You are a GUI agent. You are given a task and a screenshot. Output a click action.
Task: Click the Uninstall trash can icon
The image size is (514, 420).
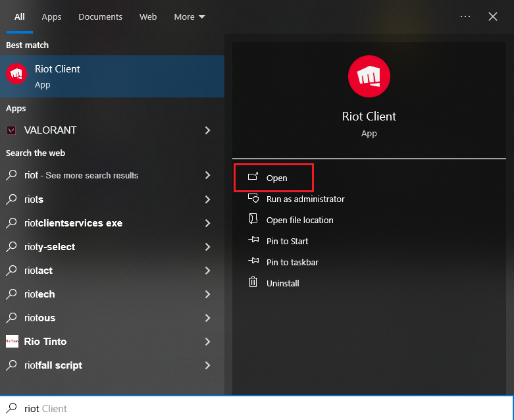(x=253, y=282)
